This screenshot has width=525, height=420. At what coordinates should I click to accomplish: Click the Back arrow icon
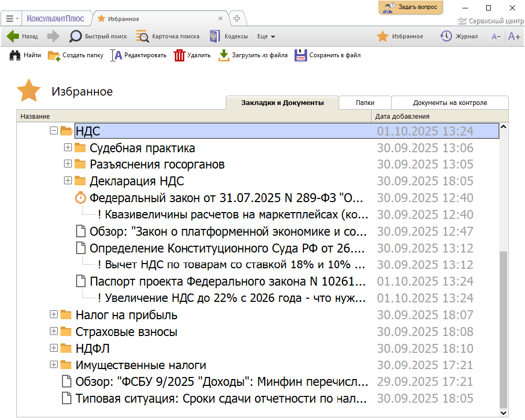point(13,36)
